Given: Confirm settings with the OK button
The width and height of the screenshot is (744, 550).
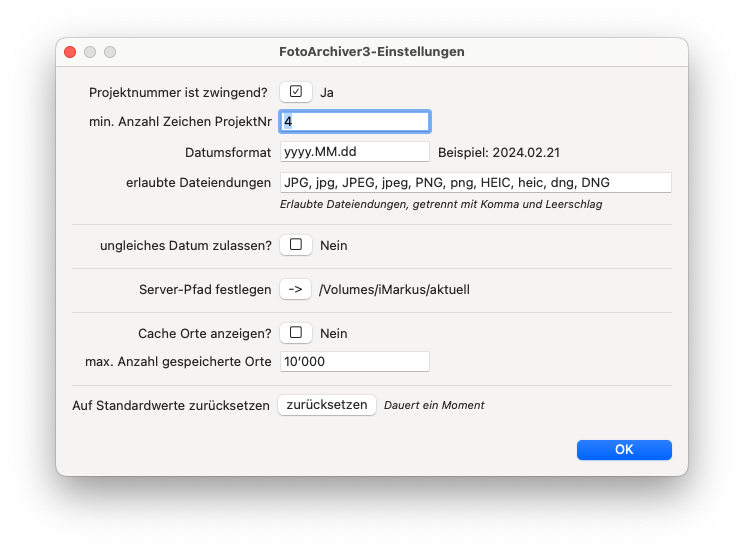Looking at the screenshot, I should pos(624,450).
